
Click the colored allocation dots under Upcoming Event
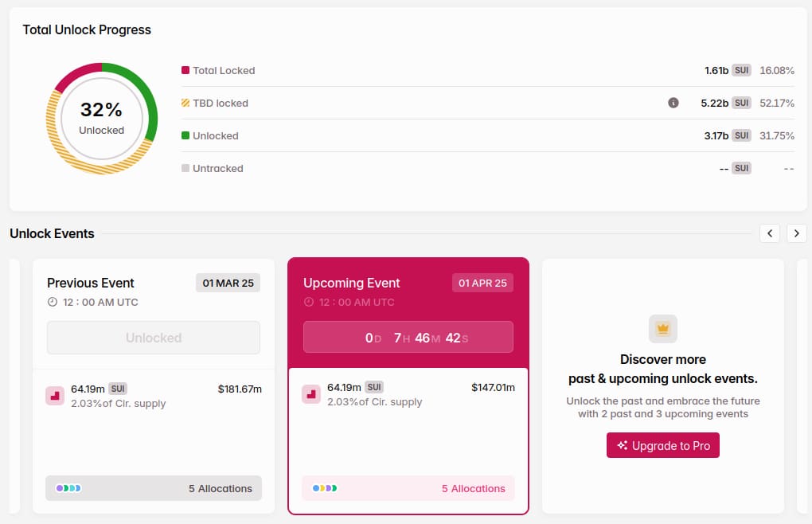(325, 488)
